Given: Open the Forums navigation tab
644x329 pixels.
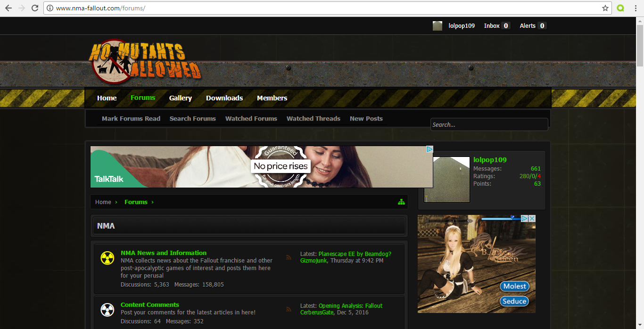Looking at the screenshot, I should click(x=143, y=98).
